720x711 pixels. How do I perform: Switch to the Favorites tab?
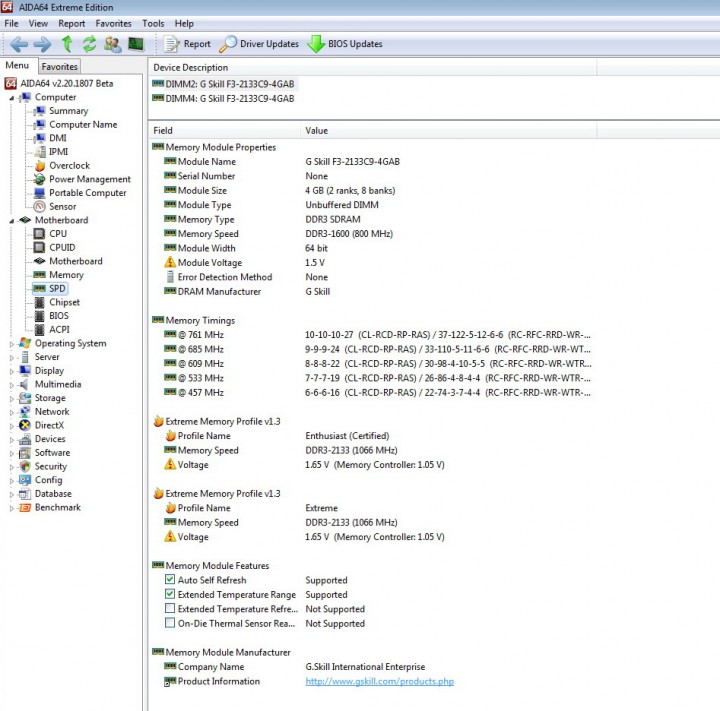point(59,67)
